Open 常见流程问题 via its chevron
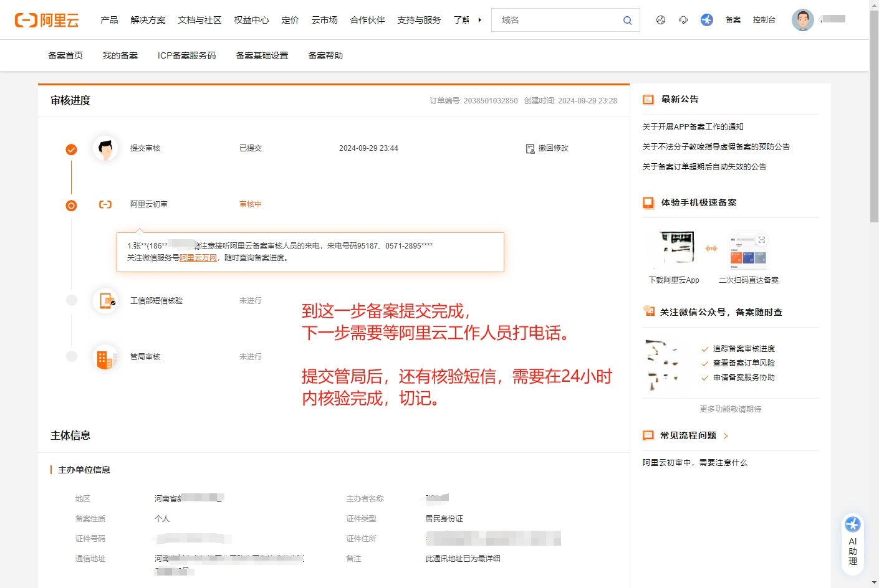Viewport: 879px width, 588px height. (x=725, y=435)
